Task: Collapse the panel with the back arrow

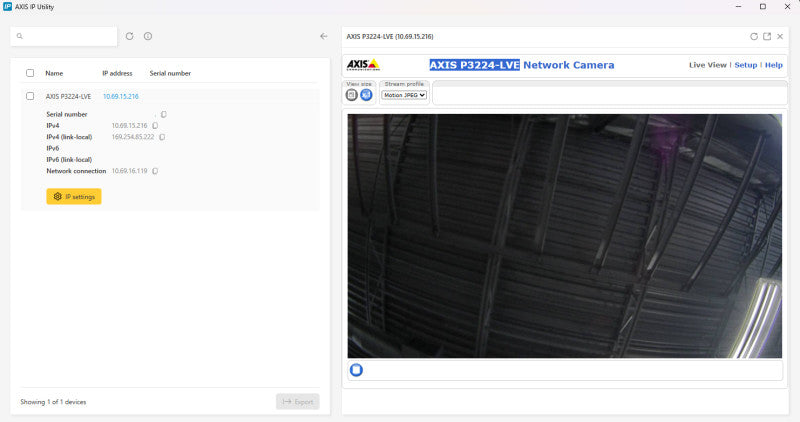Action: click(x=323, y=36)
